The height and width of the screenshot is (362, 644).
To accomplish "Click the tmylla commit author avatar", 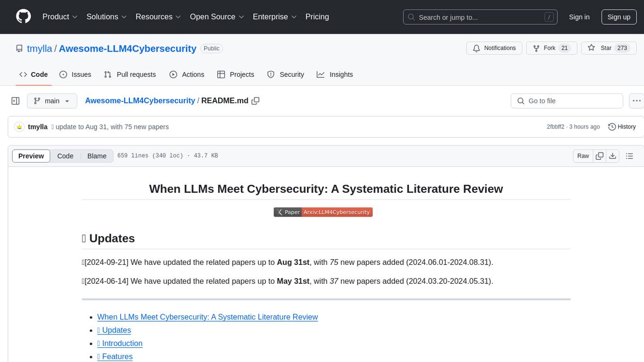I will tap(19, 127).
